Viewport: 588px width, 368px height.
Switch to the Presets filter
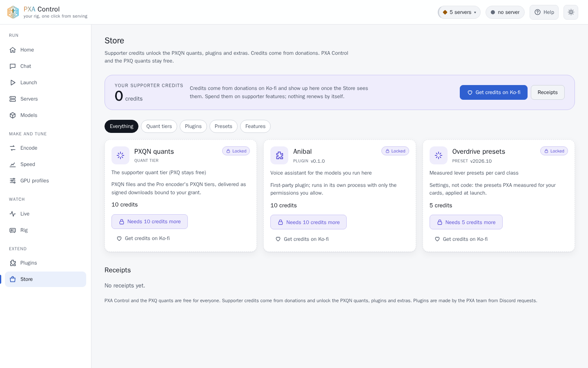tap(223, 126)
